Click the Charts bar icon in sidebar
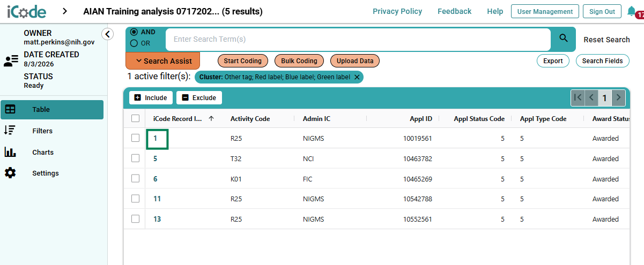Screen dimensions: 644x265 coord(10,152)
